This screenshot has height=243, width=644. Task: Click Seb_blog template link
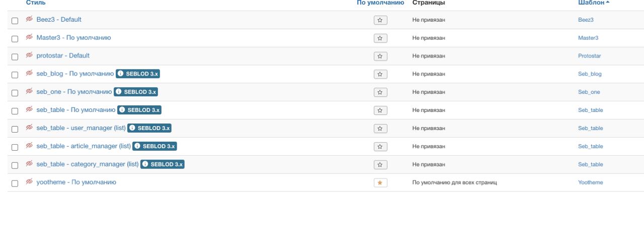[x=590, y=74]
